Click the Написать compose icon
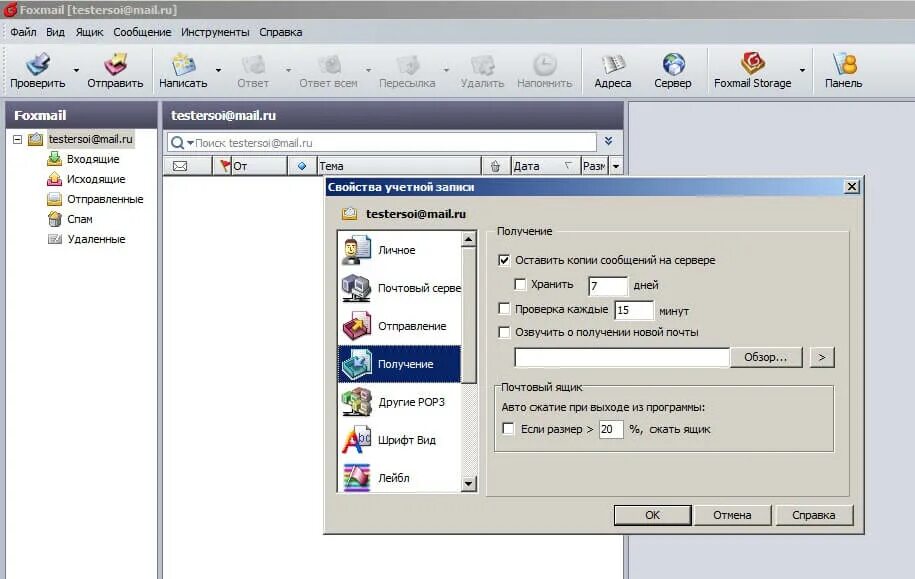 tap(183, 64)
